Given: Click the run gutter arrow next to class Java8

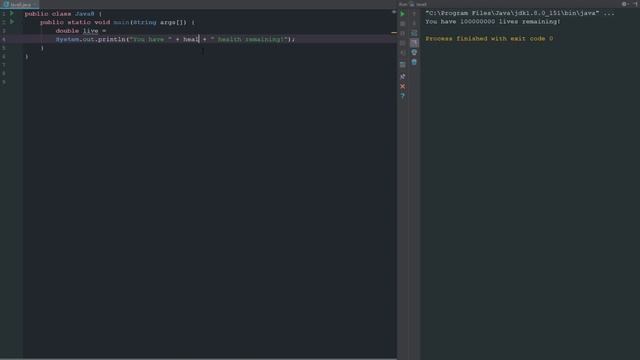Looking at the screenshot, I should pyautogui.click(x=12, y=13).
